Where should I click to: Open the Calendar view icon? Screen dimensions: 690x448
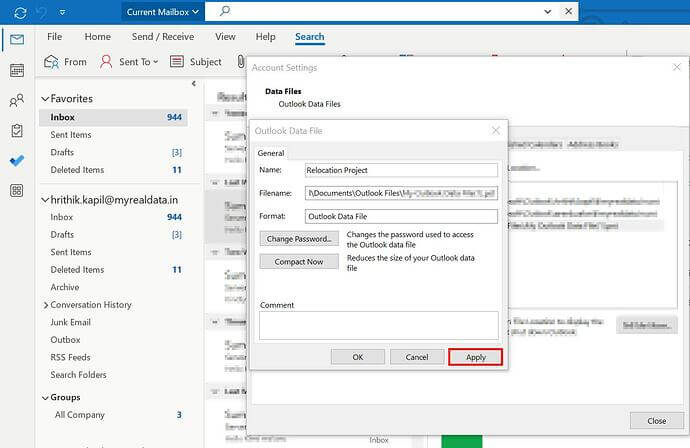click(16, 70)
